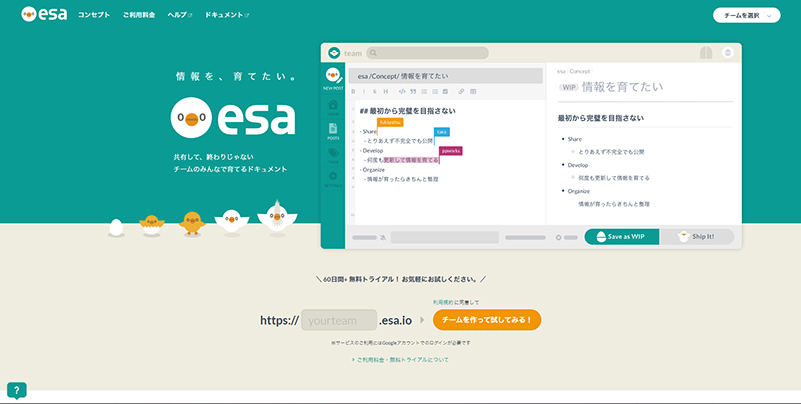Image resolution: width=801 pixels, height=404 pixels.
Task: Click the Develop bullet in the preview
Action: point(578,165)
